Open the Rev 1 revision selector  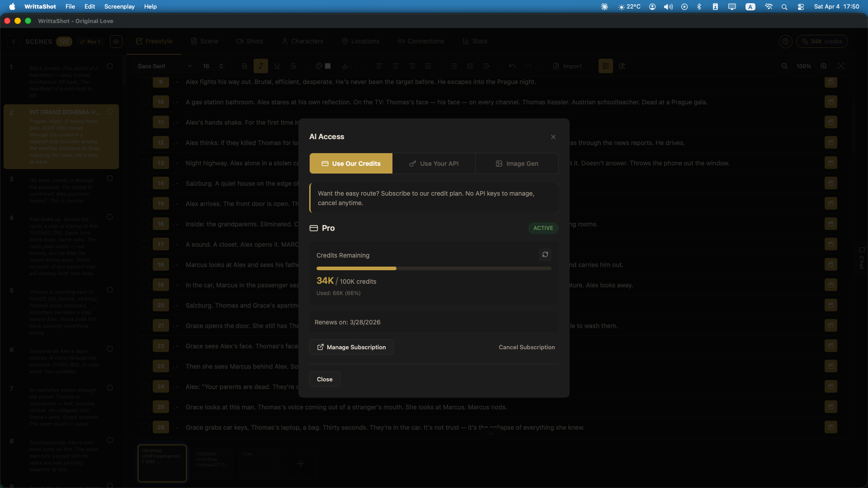point(90,42)
